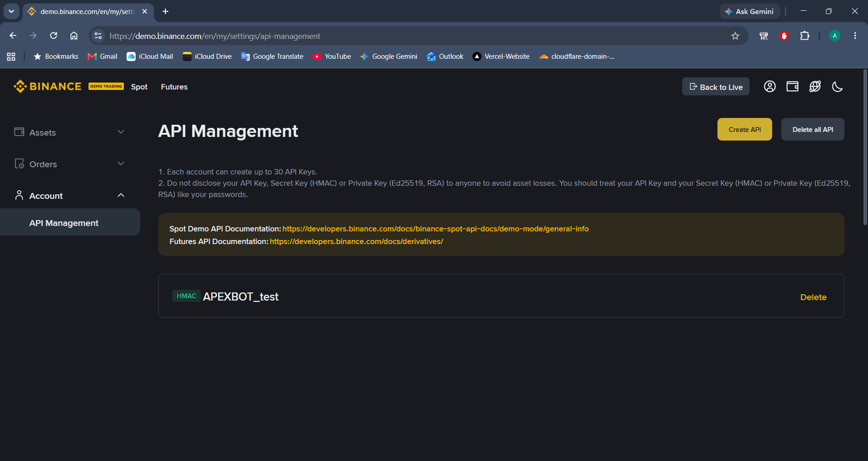
Task: Open the user profile icon
Action: tap(770, 86)
